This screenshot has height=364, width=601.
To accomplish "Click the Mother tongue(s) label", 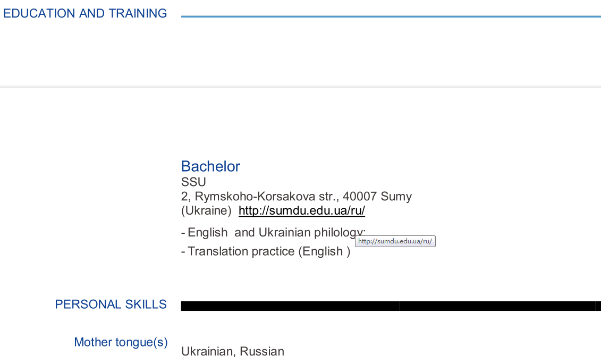I will pyautogui.click(x=121, y=342).
